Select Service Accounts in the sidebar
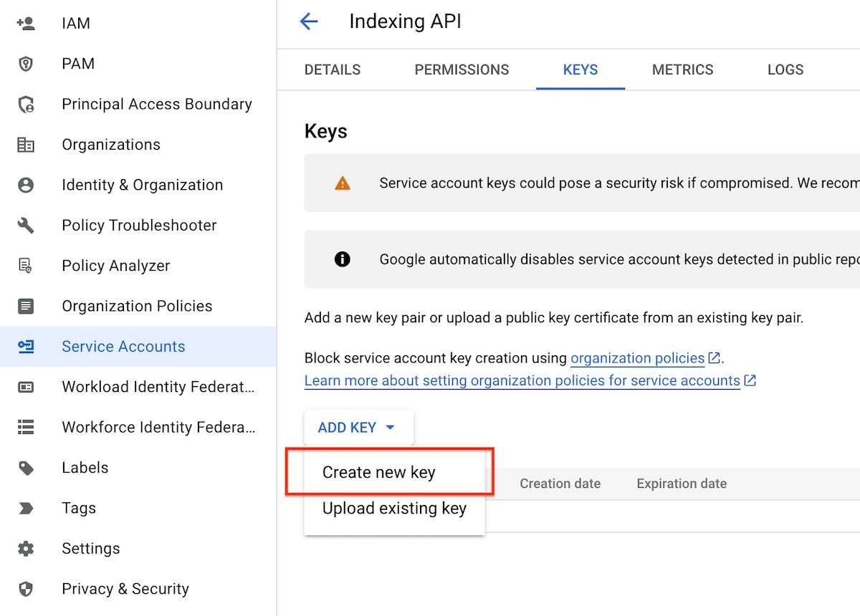The image size is (860, 616). coord(123,347)
